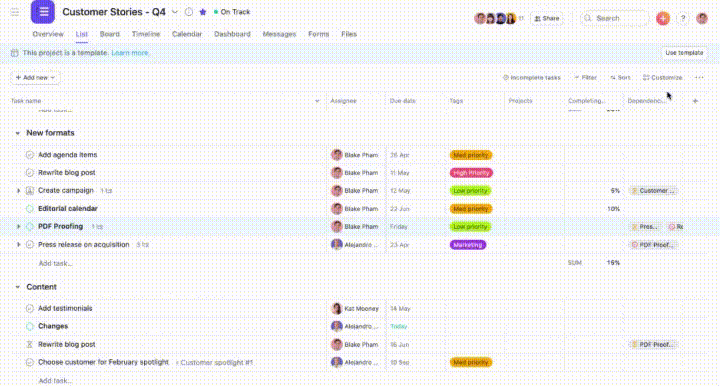Open the project info icon

point(189,12)
